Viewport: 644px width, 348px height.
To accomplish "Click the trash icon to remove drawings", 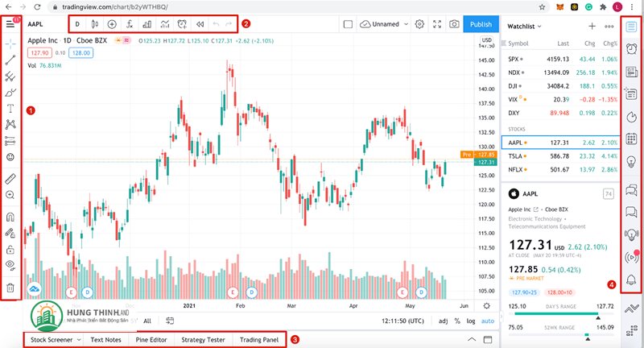I will [10, 288].
